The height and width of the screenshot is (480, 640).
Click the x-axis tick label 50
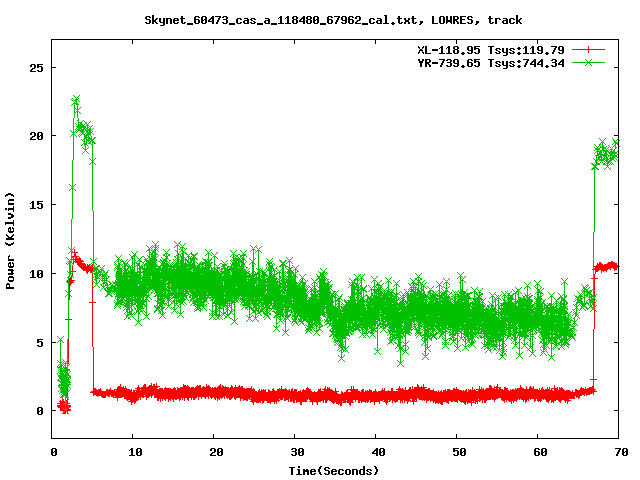coord(459,452)
